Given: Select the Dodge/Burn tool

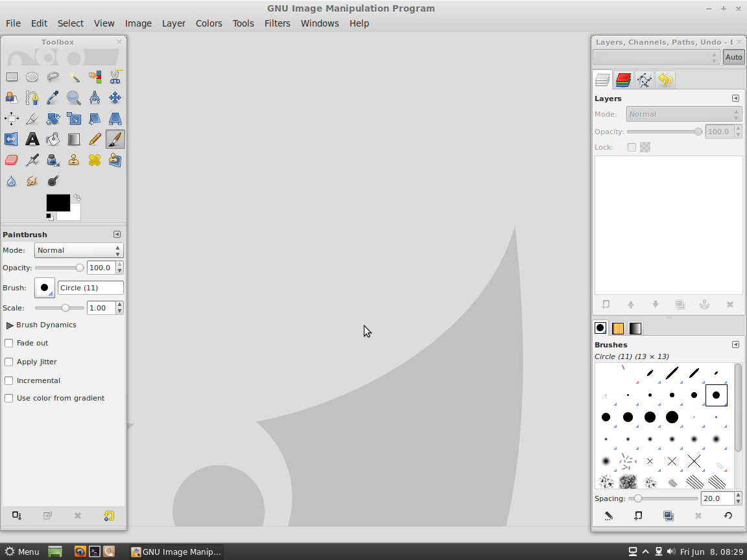Looking at the screenshot, I should point(53,181).
